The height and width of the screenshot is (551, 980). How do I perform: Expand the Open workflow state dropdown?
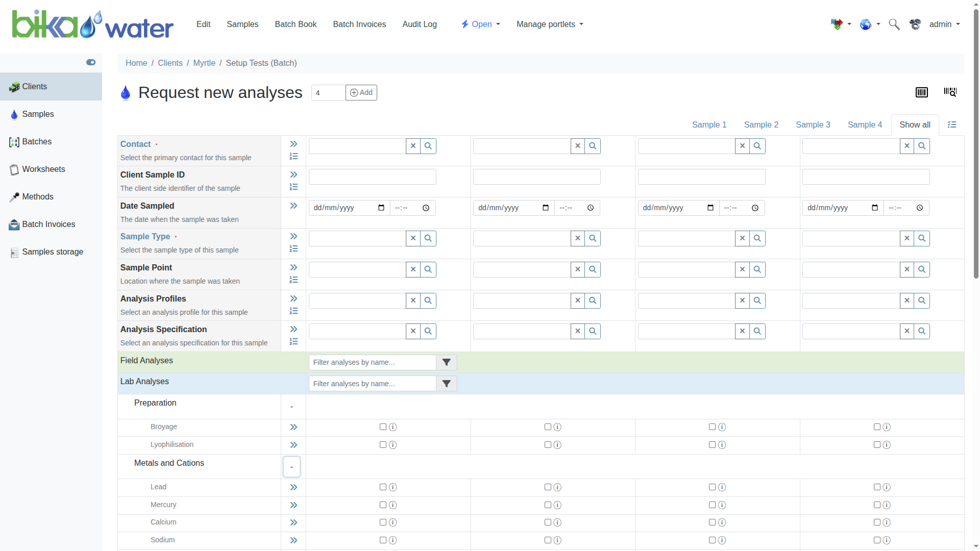481,24
